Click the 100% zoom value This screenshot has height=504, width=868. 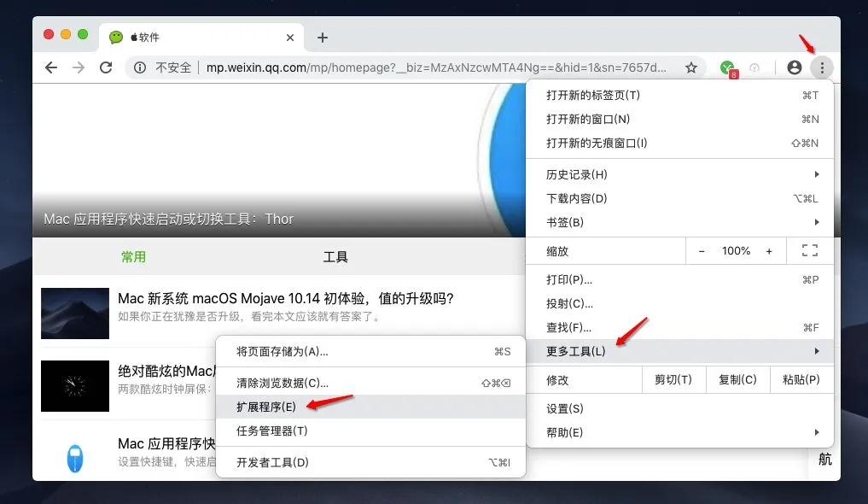pyautogui.click(x=736, y=251)
